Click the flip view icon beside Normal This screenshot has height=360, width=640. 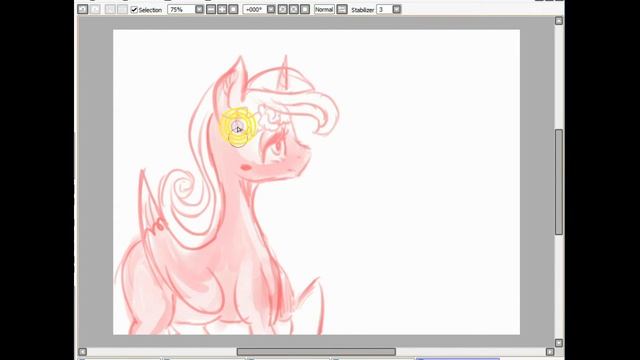(x=342, y=9)
